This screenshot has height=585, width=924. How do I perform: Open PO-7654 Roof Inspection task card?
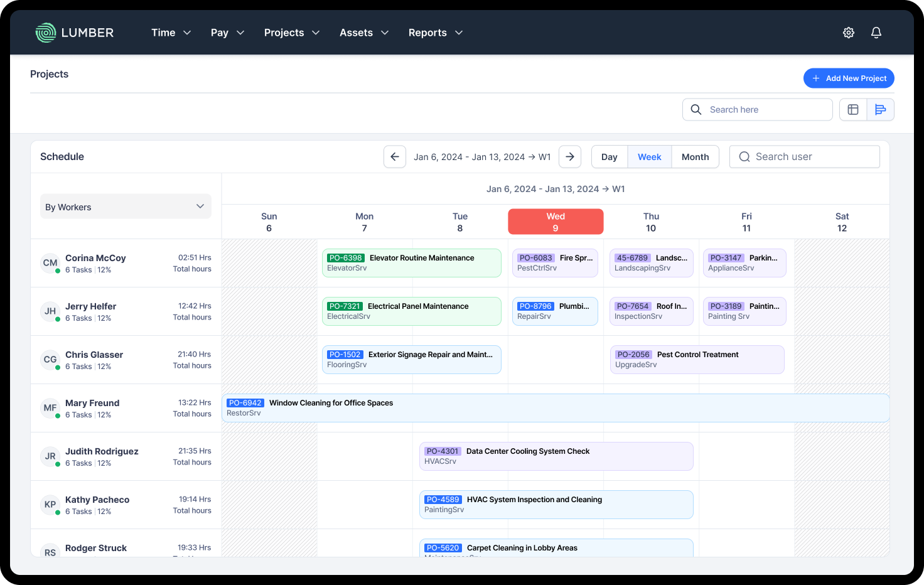click(x=652, y=311)
